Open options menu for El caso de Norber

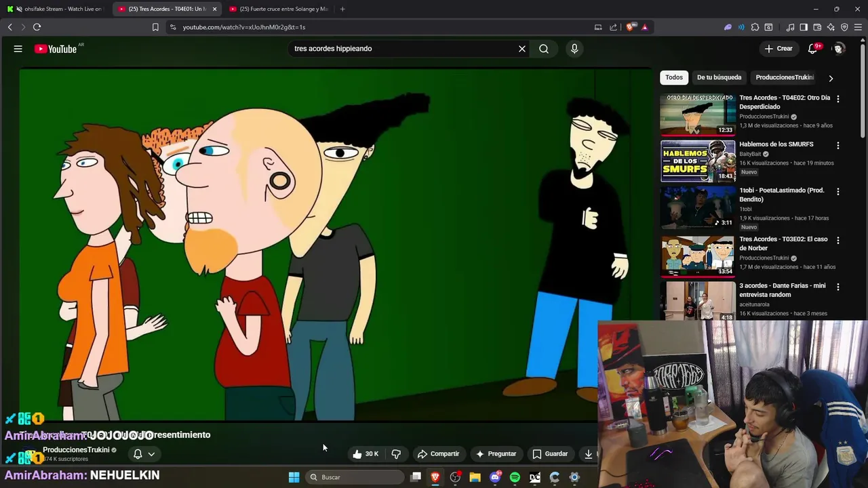pos(838,241)
